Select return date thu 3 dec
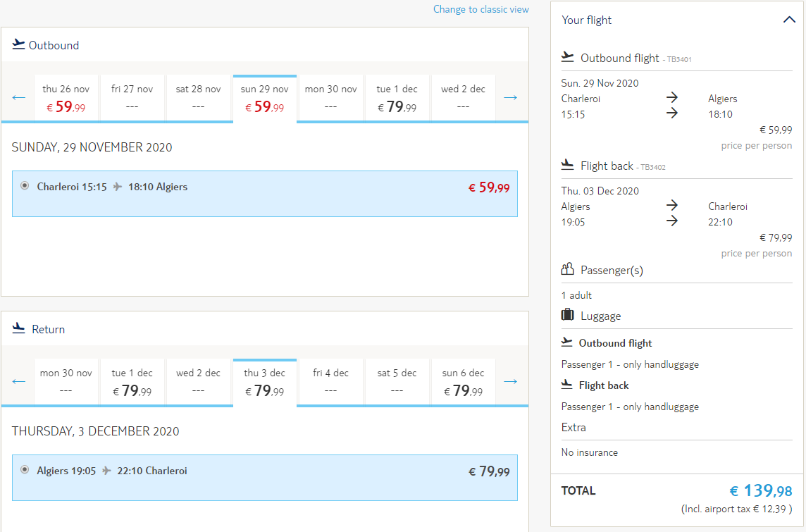Image resolution: width=806 pixels, height=532 pixels. point(265,383)
